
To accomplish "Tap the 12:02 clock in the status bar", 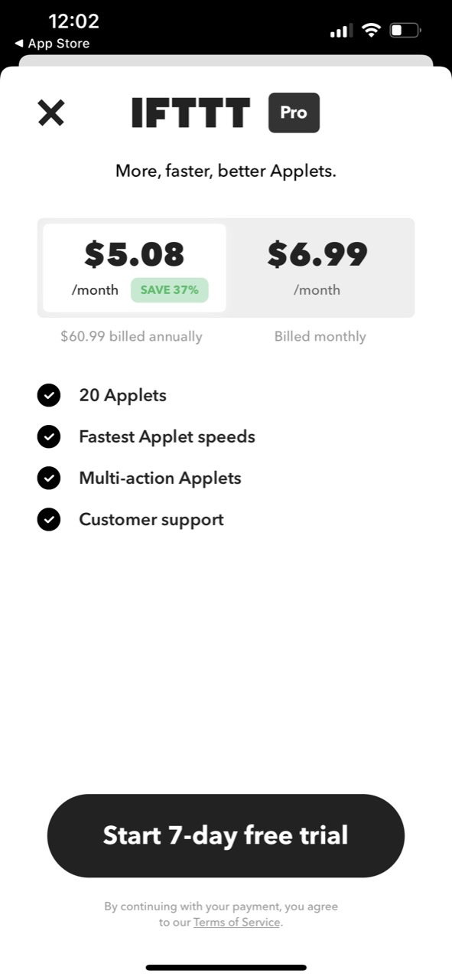I will tap(73, 22).
